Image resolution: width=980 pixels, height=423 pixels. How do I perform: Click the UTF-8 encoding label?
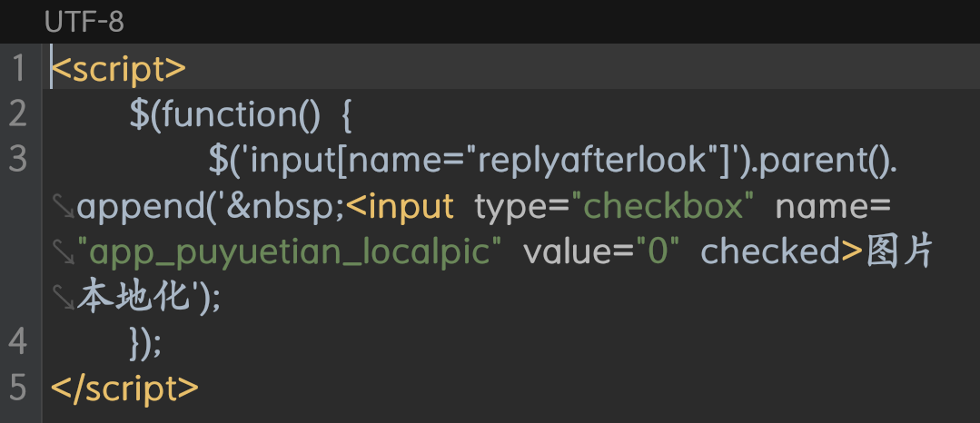84,23
